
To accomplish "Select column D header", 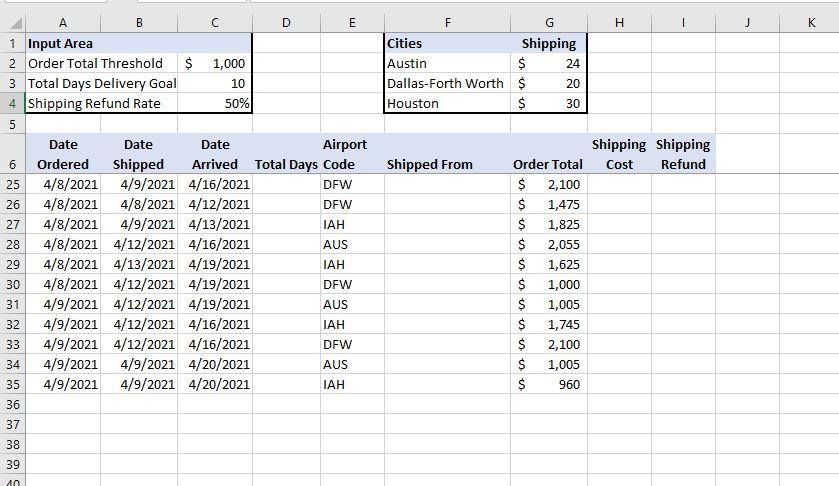I will (x=286, y=23).
